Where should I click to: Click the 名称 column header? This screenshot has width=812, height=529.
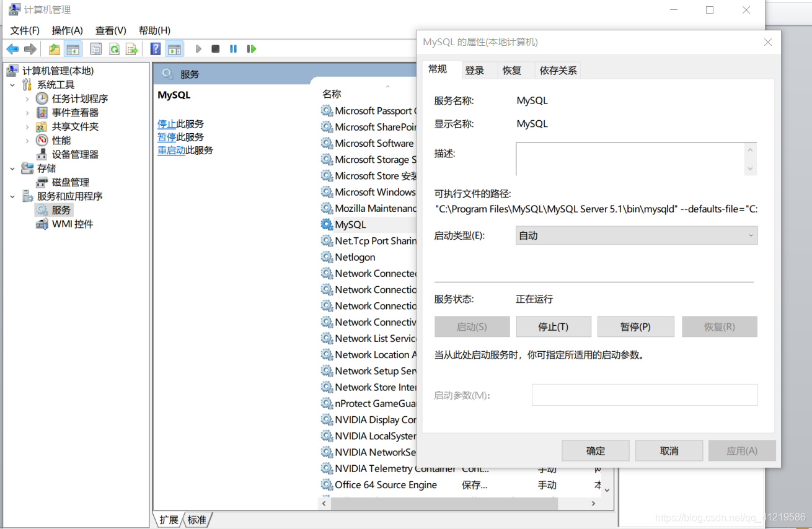click(x=332, y=94)
